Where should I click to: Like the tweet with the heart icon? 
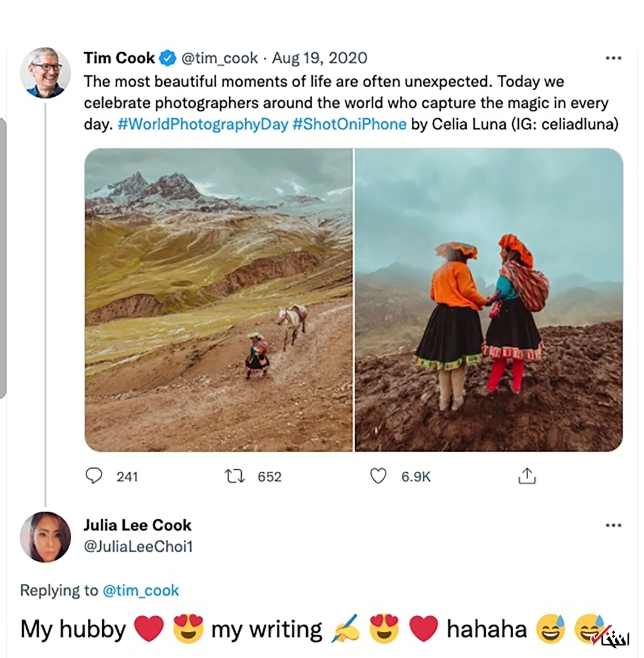(378, 476)
